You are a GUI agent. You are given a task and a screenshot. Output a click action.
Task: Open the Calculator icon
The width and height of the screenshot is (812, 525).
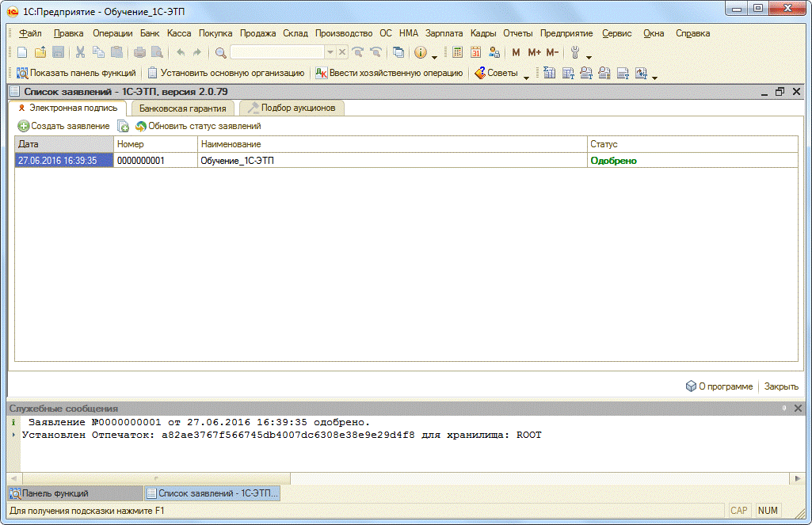coord(457,52)
